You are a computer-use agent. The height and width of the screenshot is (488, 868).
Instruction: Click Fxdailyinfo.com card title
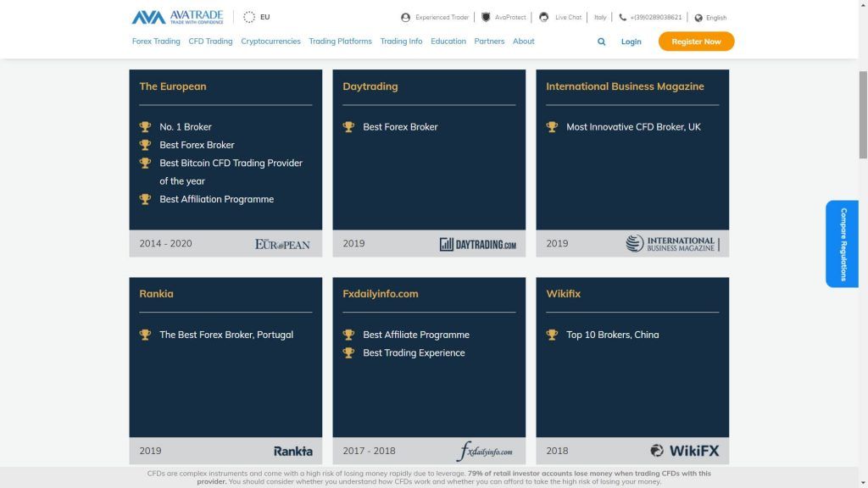(x=381, y=294)
